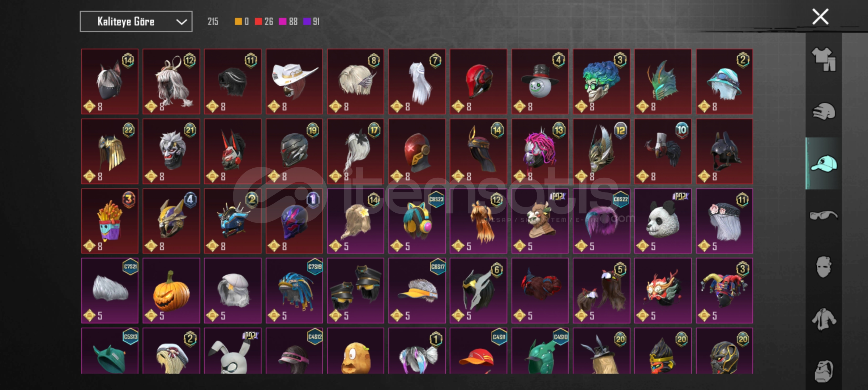This screenshot has height=390, width=868.
Task: Select the jacket category icon in sidebar
Action: tap(824, 319)
